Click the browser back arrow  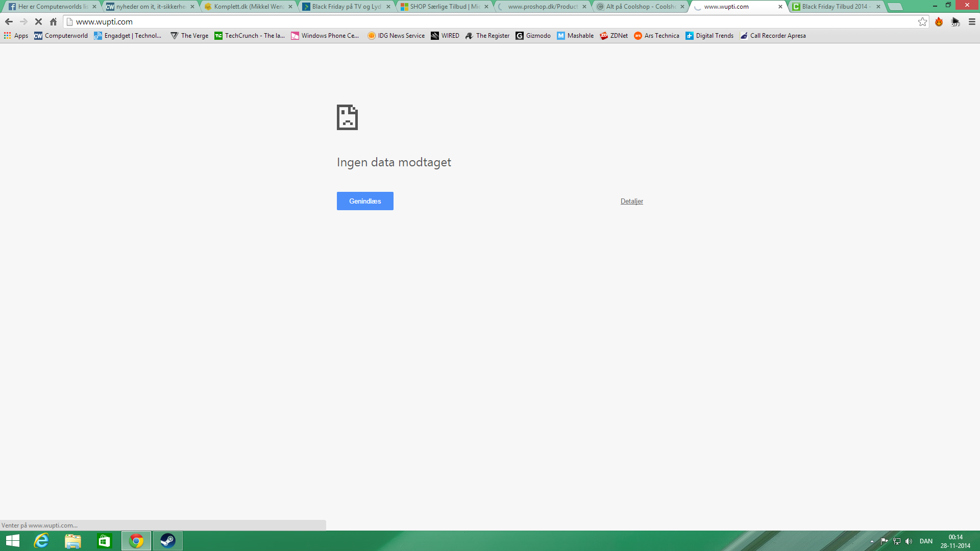pyautogui.click(x=9, y=21)
